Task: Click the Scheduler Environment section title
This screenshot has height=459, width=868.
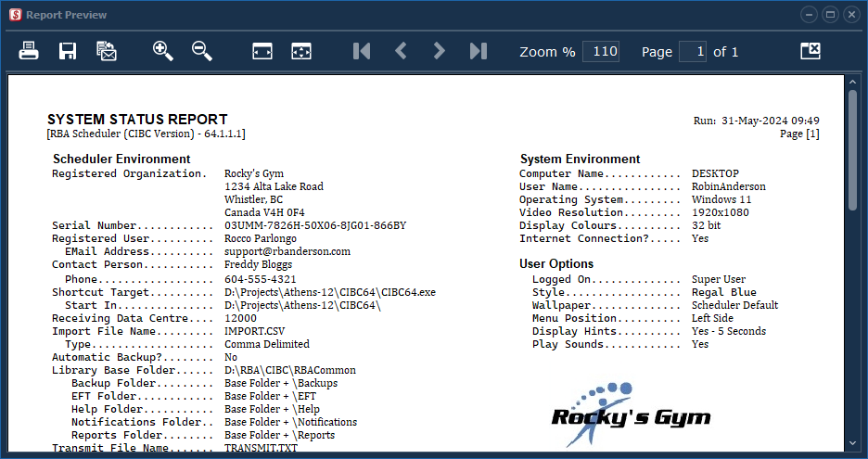Action: point(121,159)
